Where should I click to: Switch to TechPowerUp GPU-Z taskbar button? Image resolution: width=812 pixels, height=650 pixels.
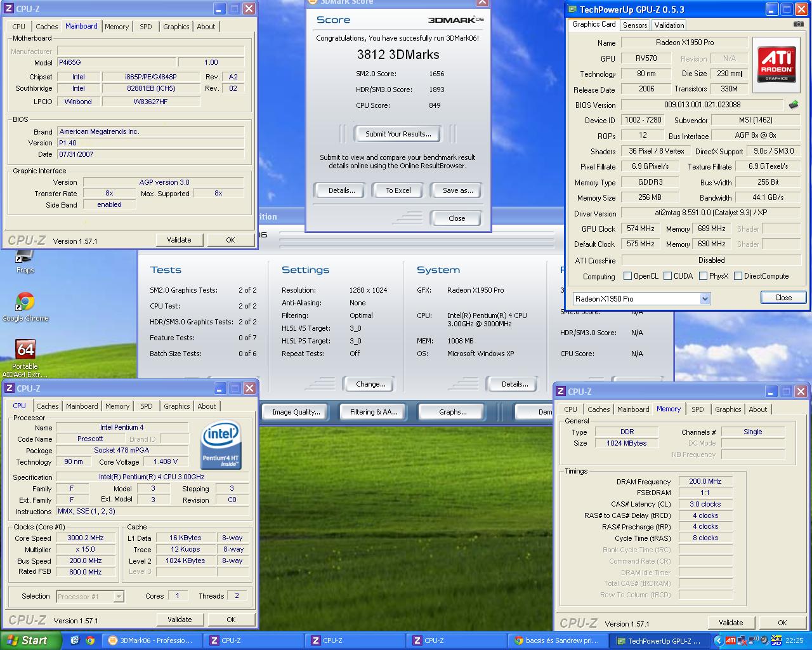coord(660,641)
